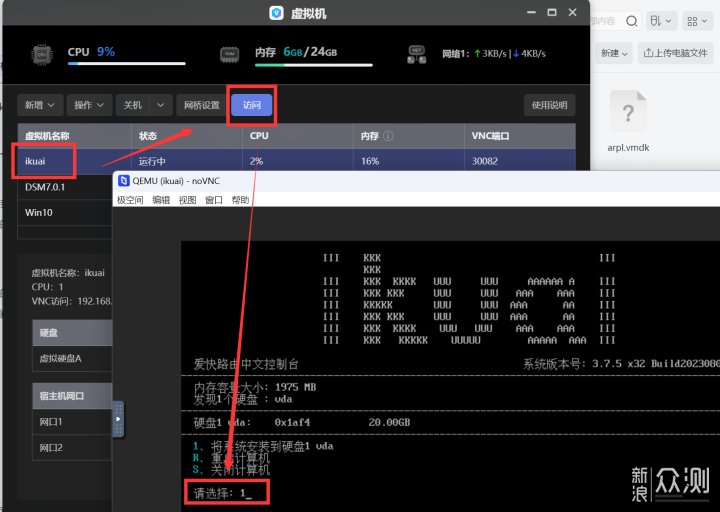The height and width of the screenshot is (512, 720).
Task: Select the DSM7.0.1 virtual machine row
Action: 45,187
